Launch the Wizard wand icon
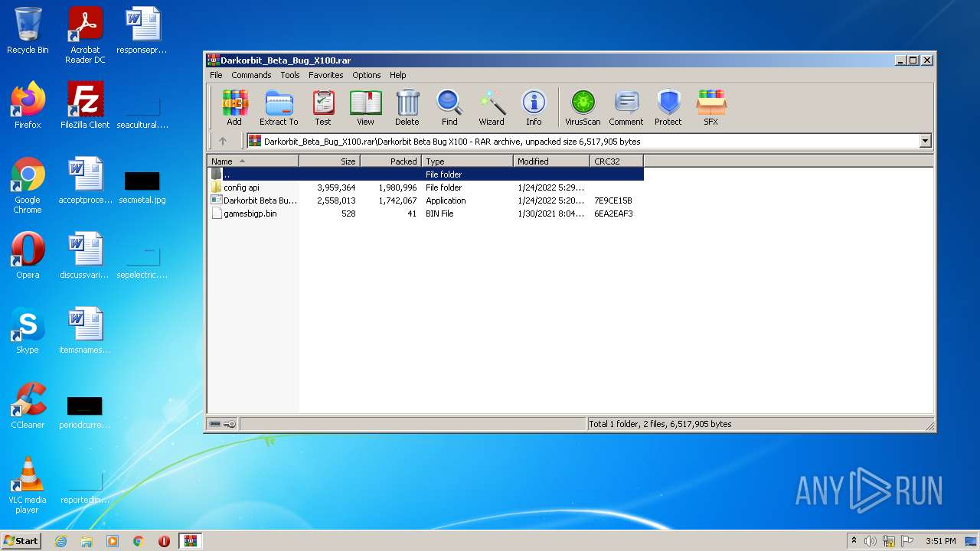 (492, 108)
